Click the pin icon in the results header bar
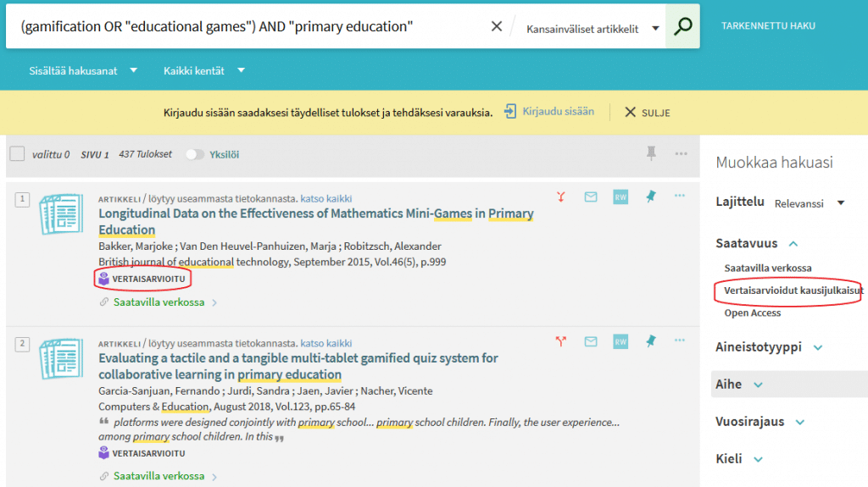 click(x=651, y=153)
